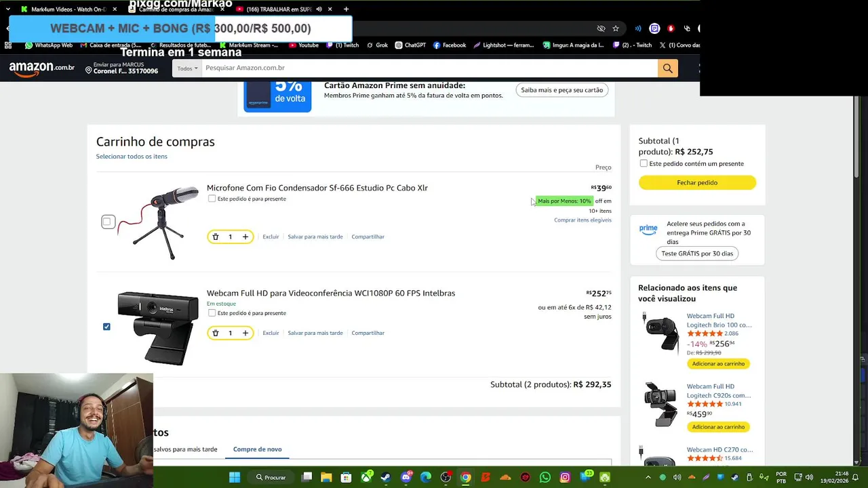Open File Explorer from the taskbar
868x488 pixels.
(326, 477)
